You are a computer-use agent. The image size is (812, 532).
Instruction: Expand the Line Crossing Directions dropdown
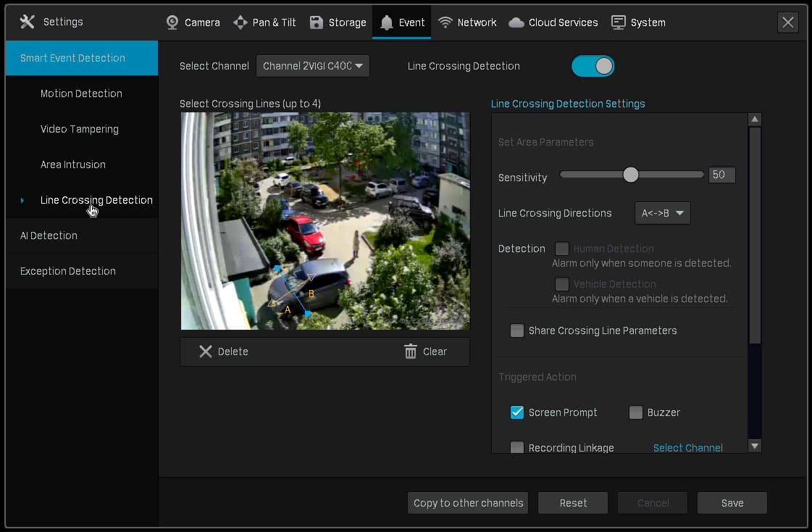click(662, 213)
